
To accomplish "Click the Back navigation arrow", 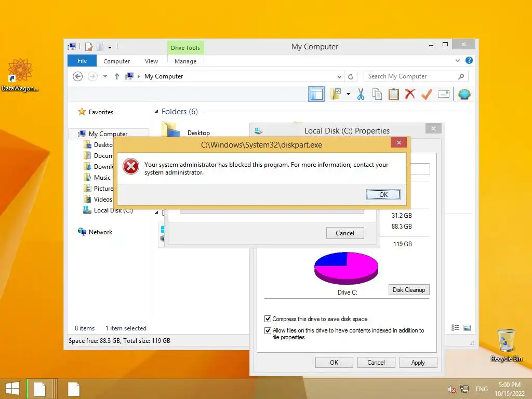I will [x=78, y=76].
